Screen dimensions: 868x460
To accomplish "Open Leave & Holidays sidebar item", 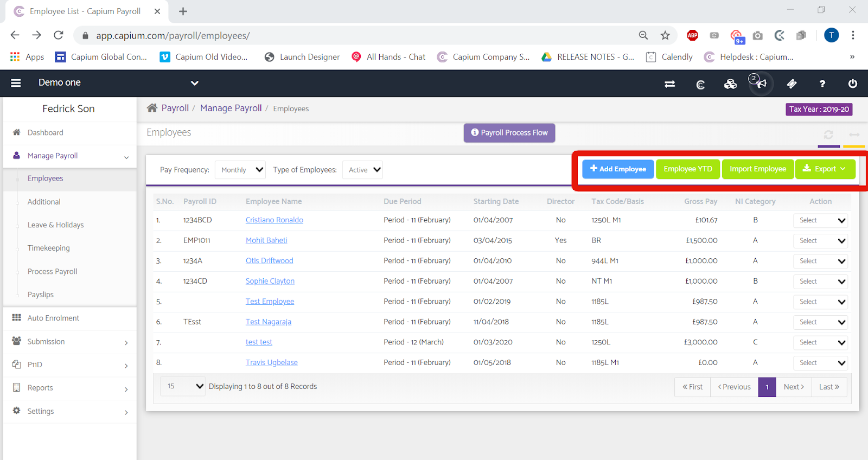I will (55, 225).
